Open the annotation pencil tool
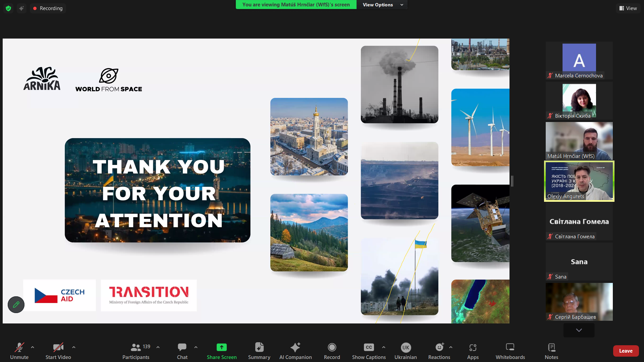 click(x=16, y=304)
